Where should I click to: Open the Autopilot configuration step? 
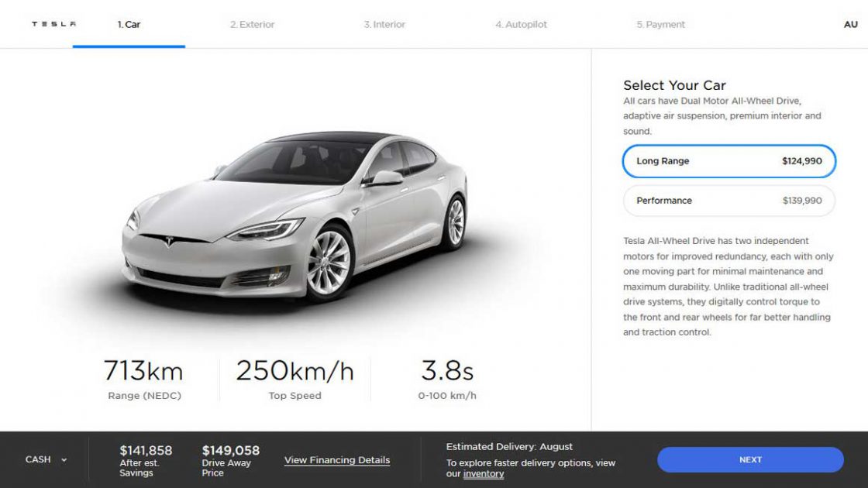click(520, 24)
